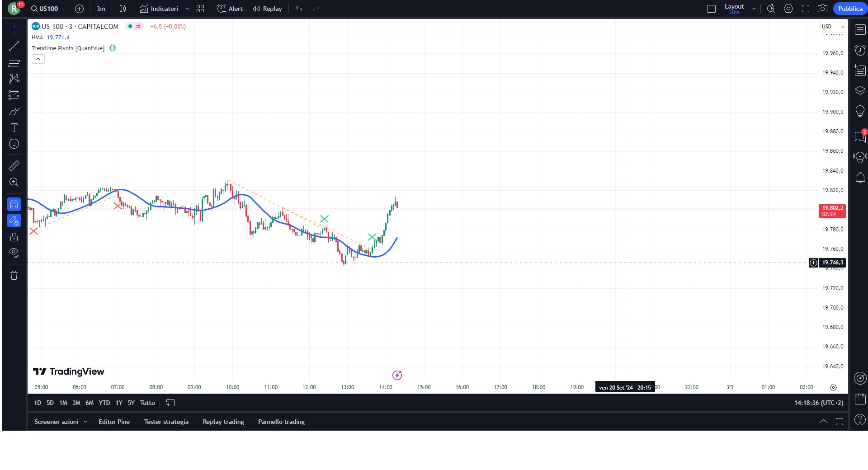This screenshot has width=868, height=470.
Task: Toggle magnet mode for drawings
Action: click(14, 204)
